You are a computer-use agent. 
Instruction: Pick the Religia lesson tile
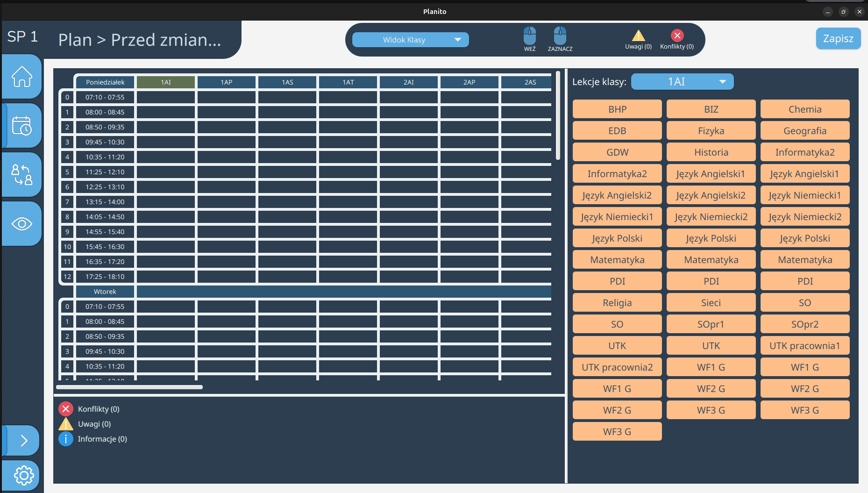[617, 302]
